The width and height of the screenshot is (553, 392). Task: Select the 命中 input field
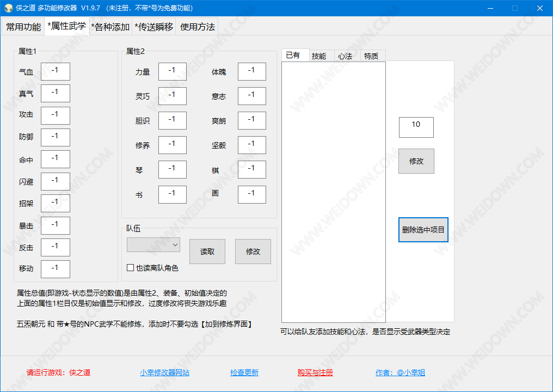coord(56,159)
